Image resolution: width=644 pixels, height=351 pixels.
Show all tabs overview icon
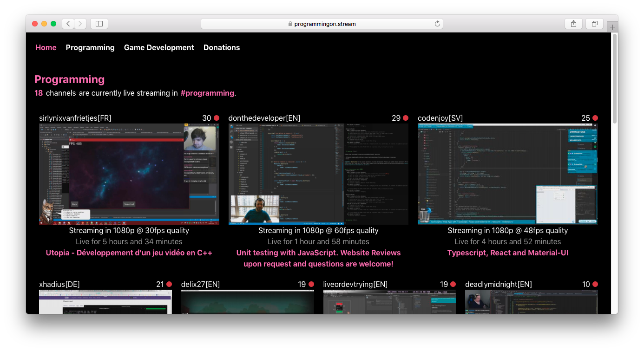(x=594, y=24)
